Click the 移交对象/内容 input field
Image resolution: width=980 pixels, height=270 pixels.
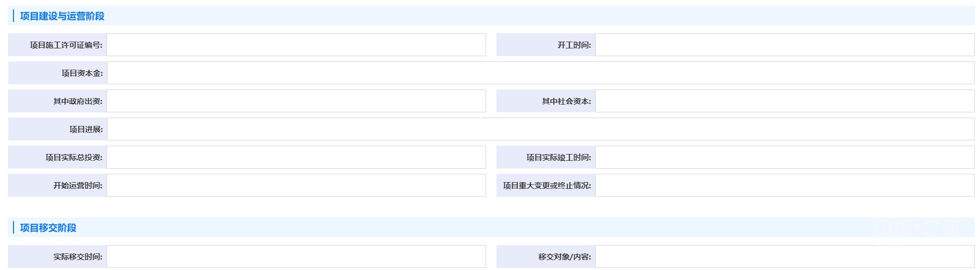pos(785,256)
